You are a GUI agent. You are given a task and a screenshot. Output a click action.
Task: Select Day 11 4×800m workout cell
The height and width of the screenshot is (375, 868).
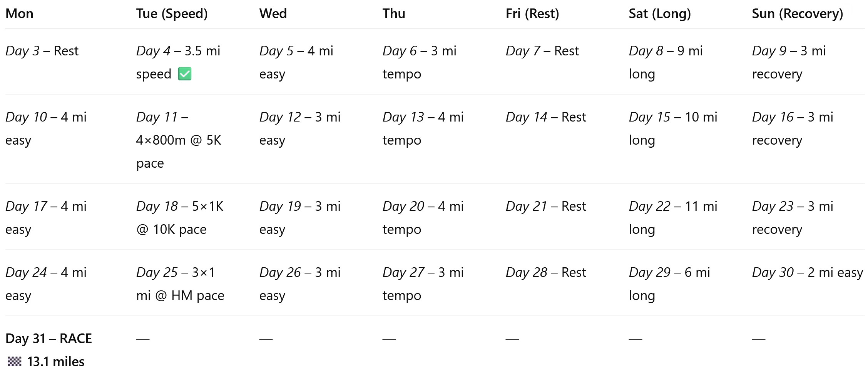point(178,140)
